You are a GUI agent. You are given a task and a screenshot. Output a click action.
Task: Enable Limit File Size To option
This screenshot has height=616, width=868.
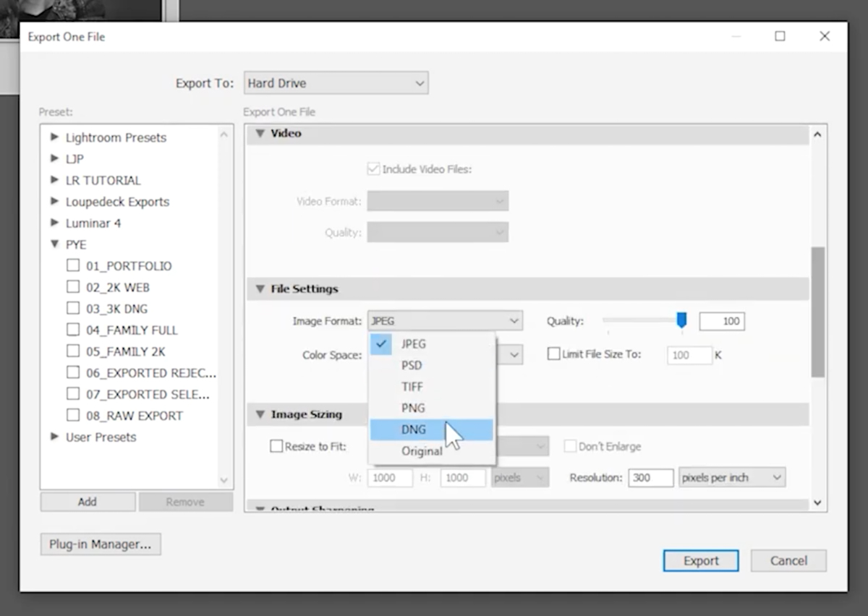coord(553,354)
